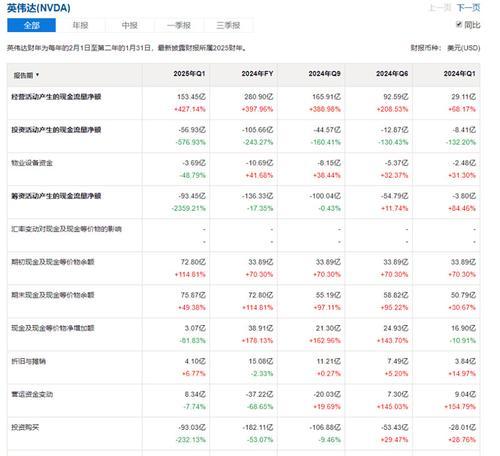The width and height of the screenshot is (500, 456).
Task: Click the -10.69亿 value
Action: 259,163
